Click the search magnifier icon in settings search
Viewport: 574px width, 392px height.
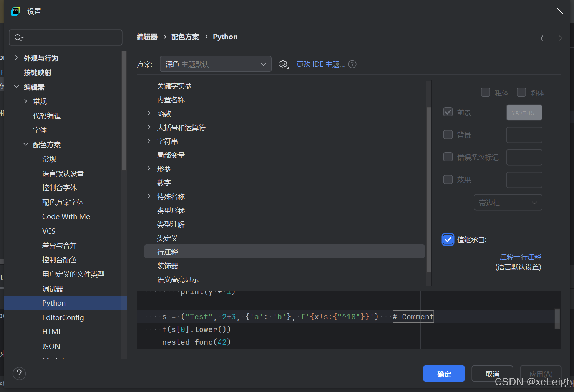coord(18,37)
